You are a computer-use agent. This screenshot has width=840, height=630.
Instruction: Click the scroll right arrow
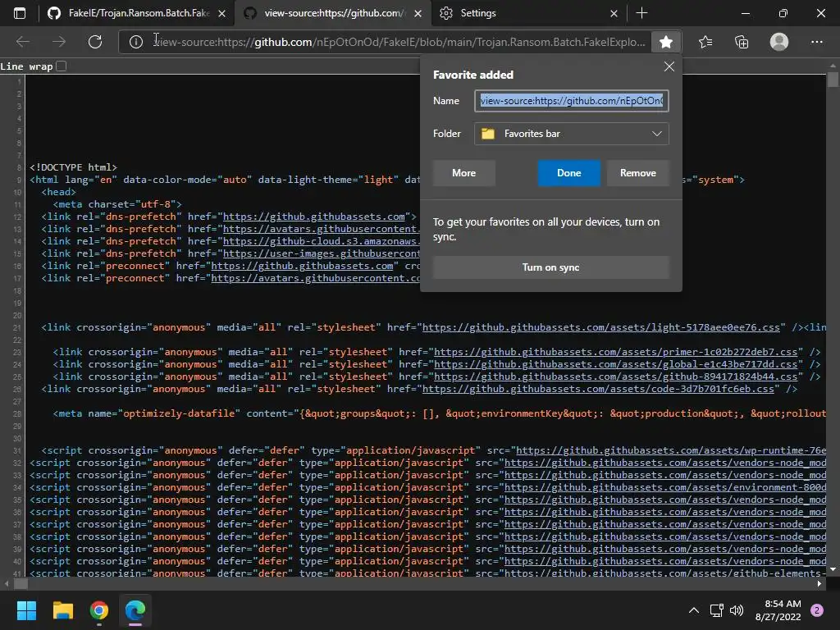click(819, 584)
